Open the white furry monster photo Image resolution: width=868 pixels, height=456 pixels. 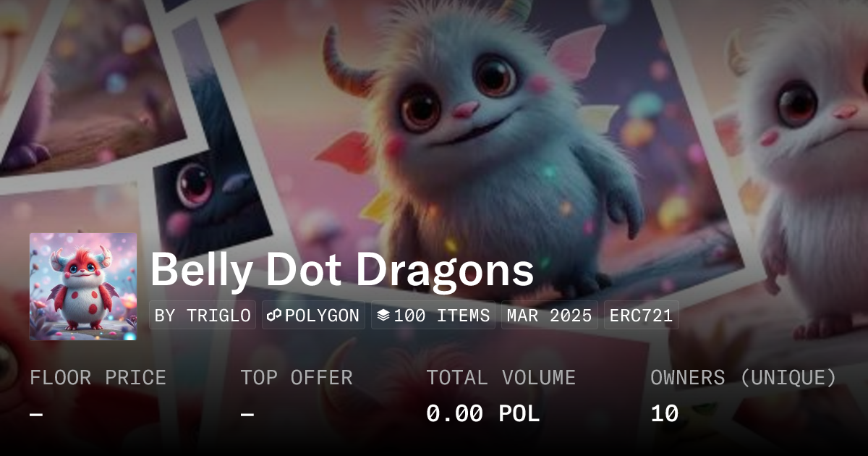coord(803,166)
